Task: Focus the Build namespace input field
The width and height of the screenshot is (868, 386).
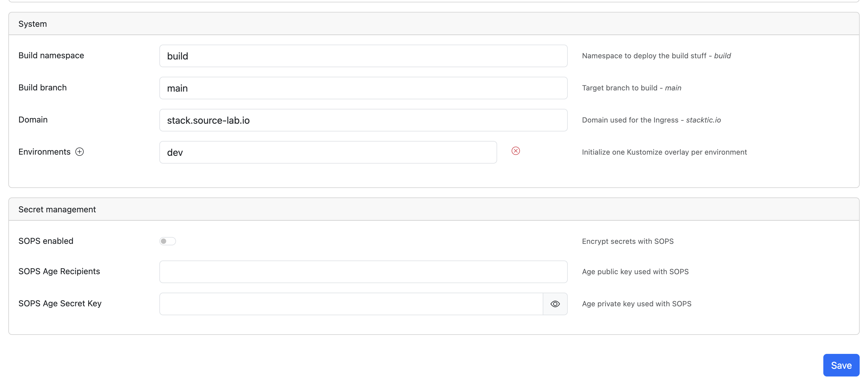Action: click(363, 56)
